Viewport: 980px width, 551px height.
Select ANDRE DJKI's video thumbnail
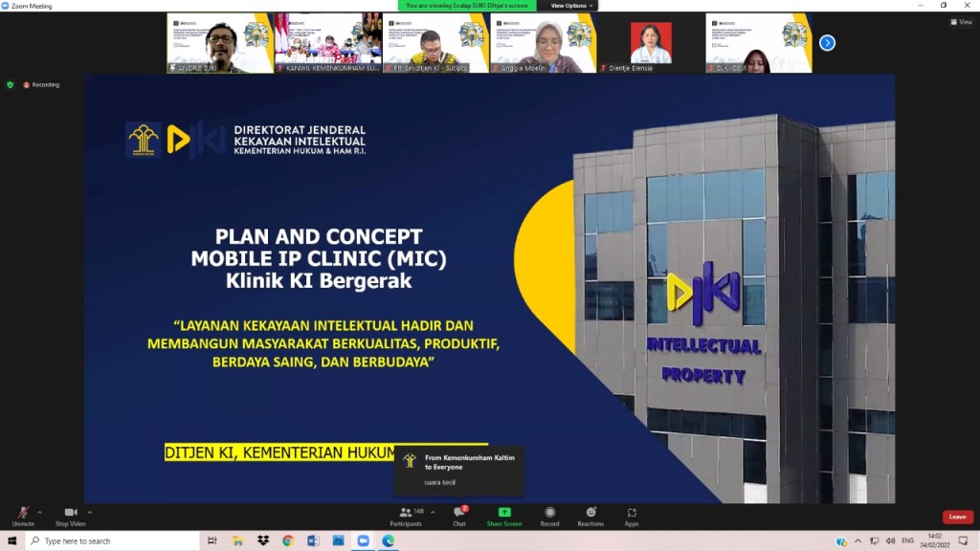tap(220, 43)
